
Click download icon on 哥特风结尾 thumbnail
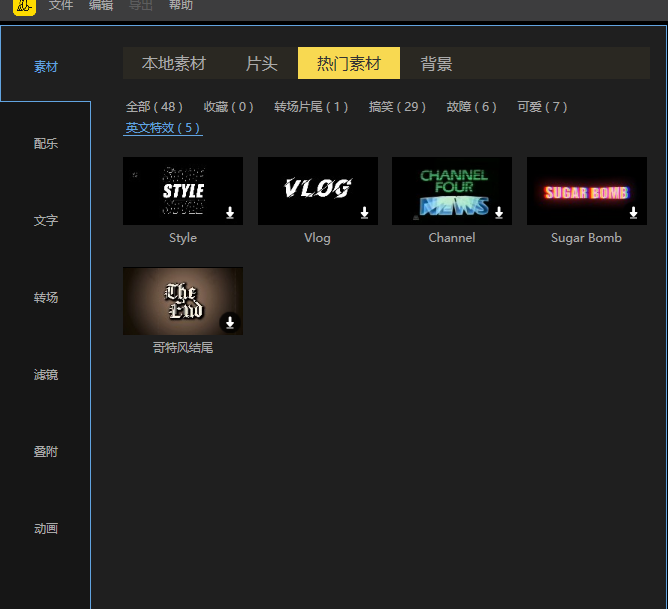(x=230, y=322)
